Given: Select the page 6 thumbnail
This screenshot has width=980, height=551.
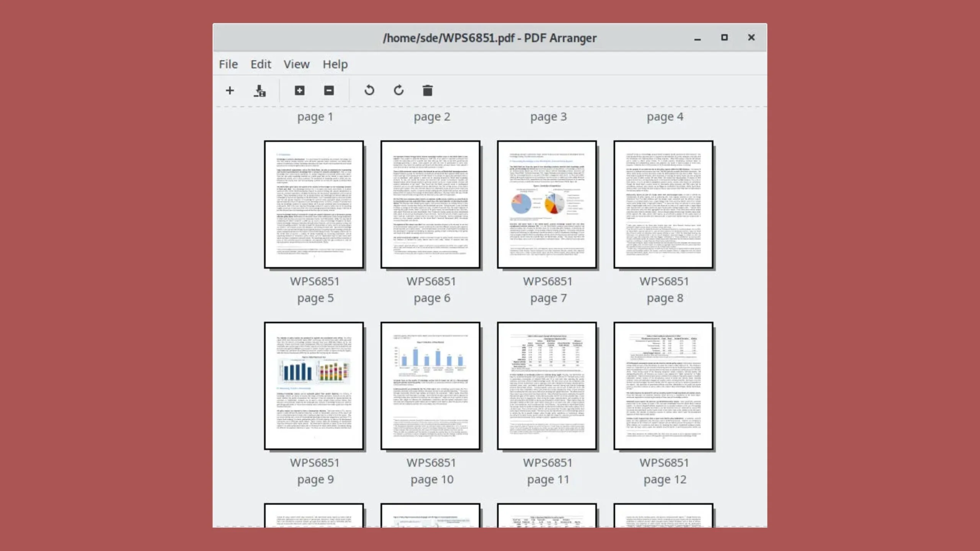Looking at the screenshot, I should [430, 204].
